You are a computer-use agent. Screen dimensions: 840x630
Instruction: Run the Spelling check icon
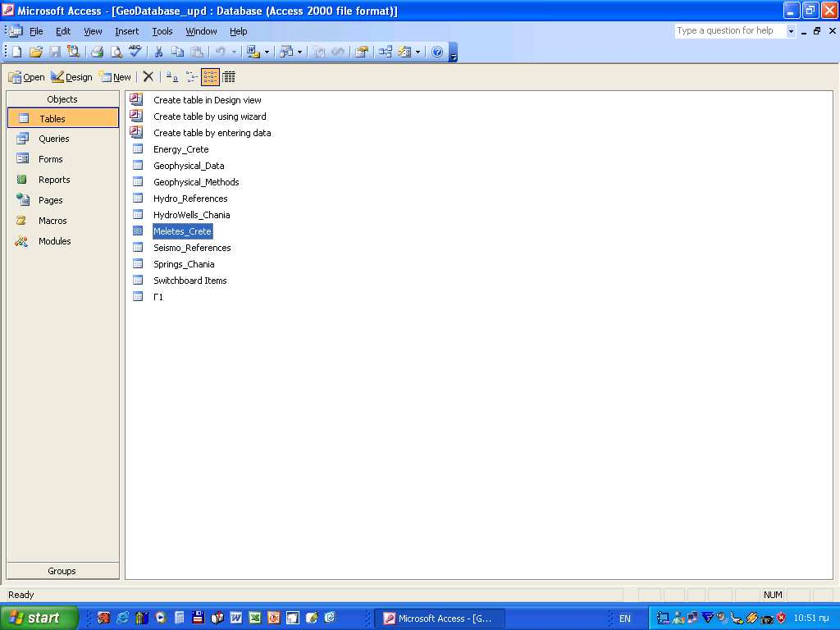point(135,52)
